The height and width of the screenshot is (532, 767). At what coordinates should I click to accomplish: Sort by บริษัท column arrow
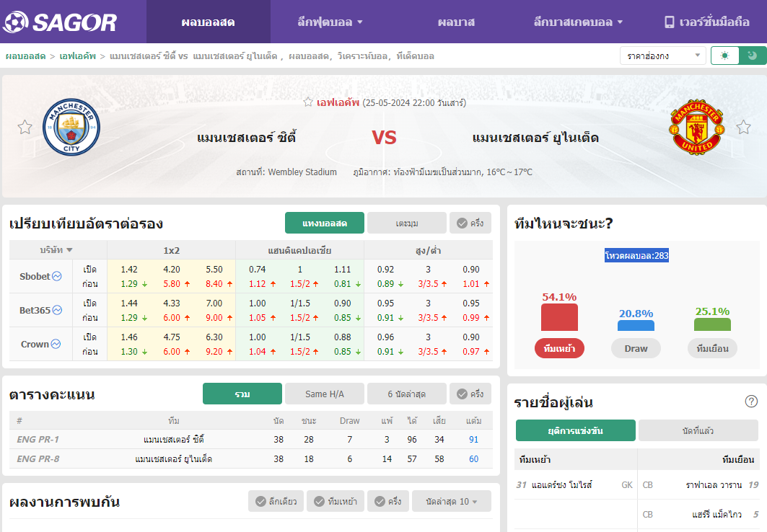[x=69, y=250]
